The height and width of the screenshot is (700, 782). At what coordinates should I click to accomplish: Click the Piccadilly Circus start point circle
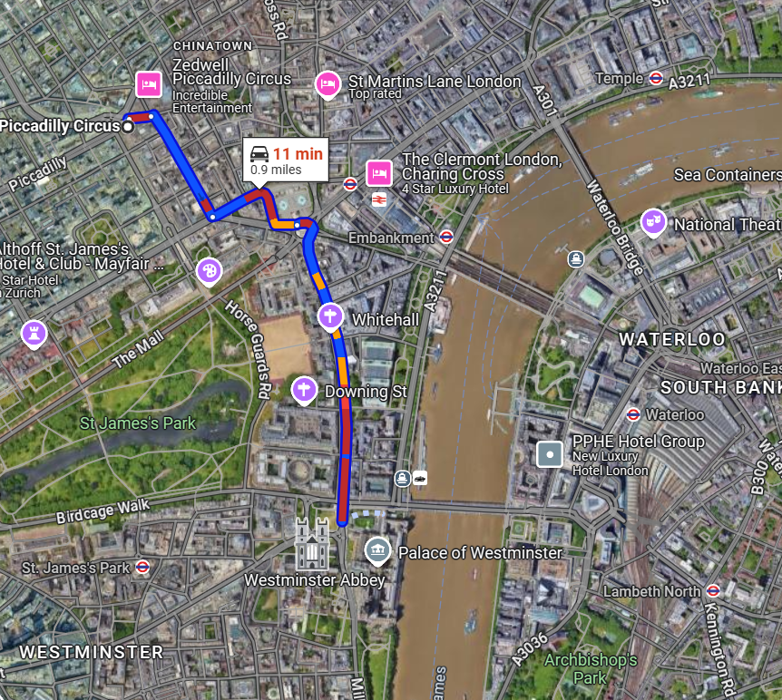pyautogui.click(x=128, y=127)
